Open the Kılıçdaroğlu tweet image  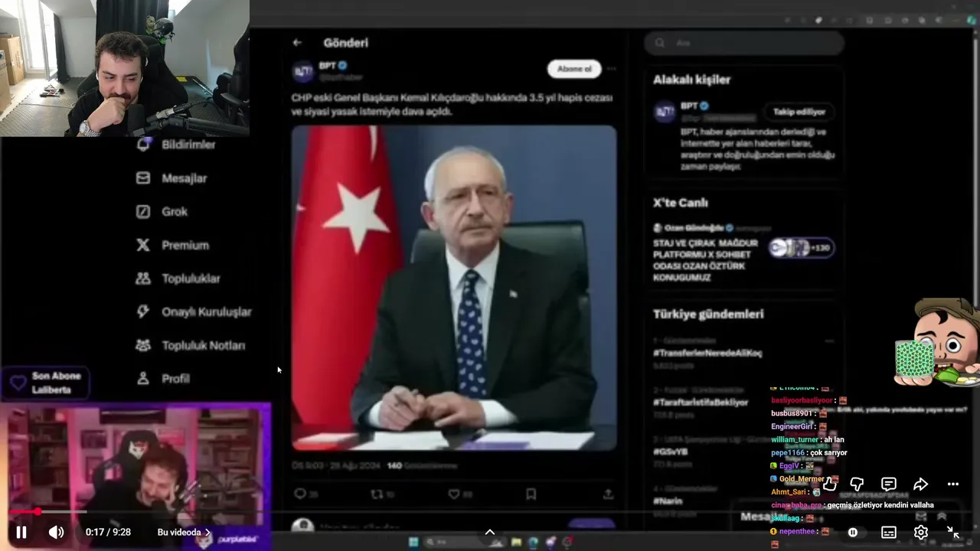point(454,288)
